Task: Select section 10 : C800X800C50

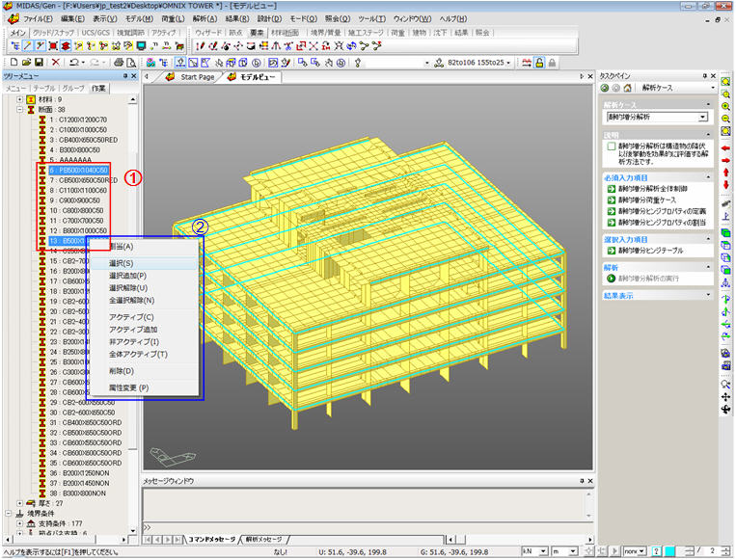Action: click(76, 210)
